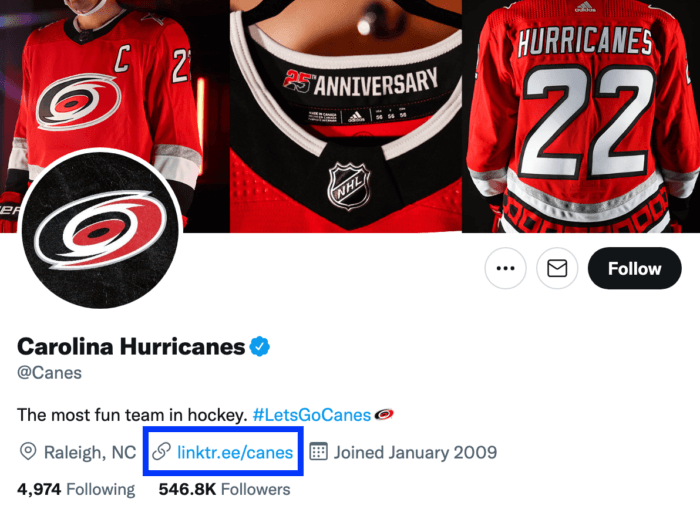Click the chain link icon
The width and height of the screenshot is (700, 506).
click(160, 452)
